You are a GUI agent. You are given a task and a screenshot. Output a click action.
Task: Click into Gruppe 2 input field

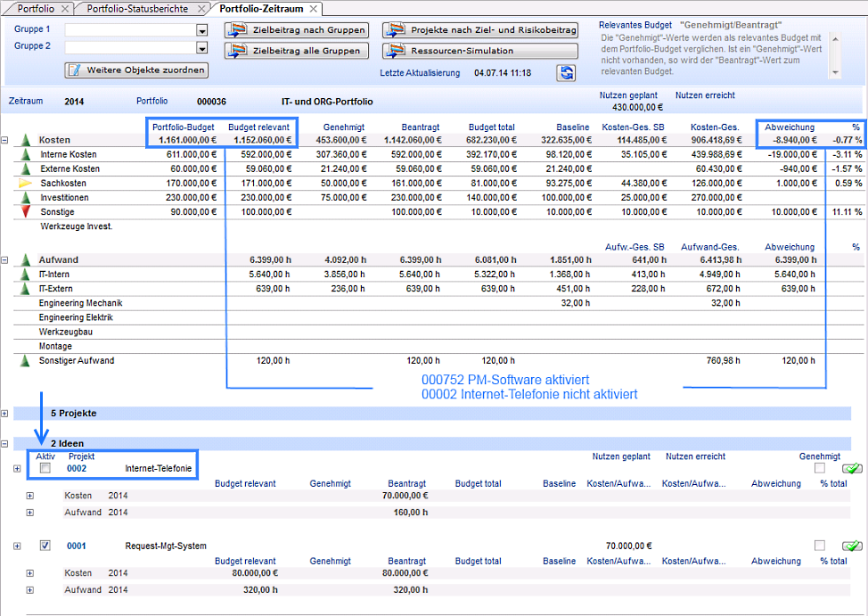[x=131, y=48]
